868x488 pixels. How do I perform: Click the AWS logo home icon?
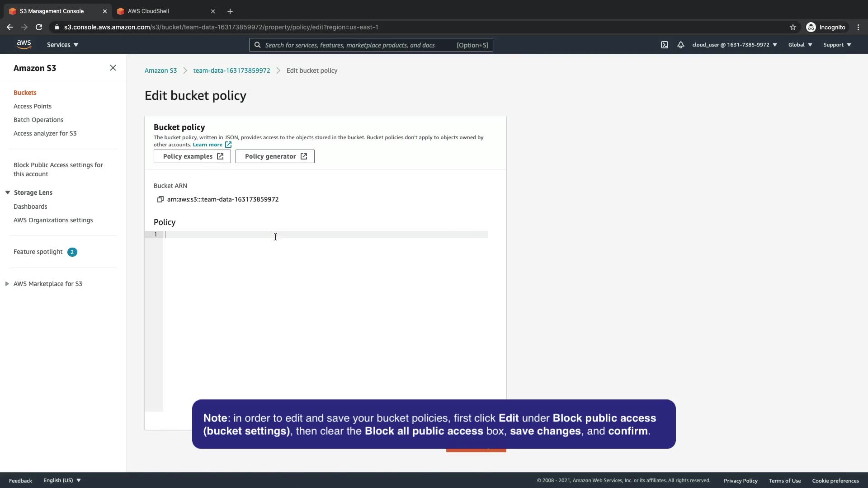(x=24, y=44)
